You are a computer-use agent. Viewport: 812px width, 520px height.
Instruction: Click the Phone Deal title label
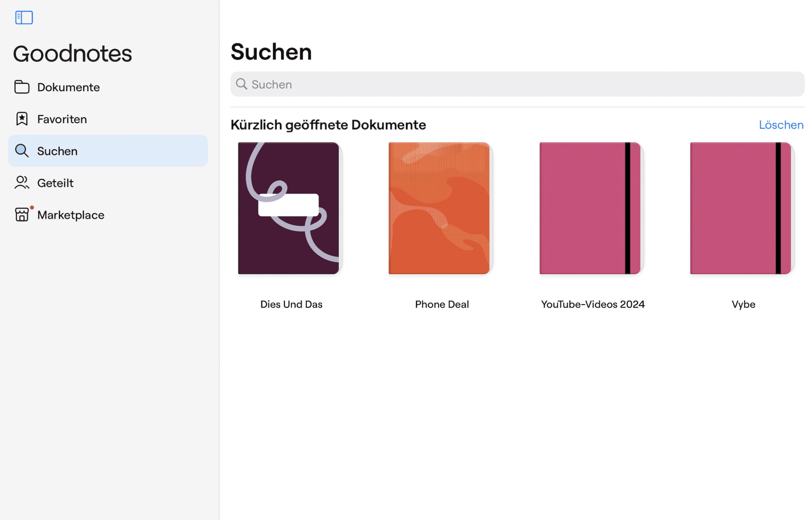442,304
